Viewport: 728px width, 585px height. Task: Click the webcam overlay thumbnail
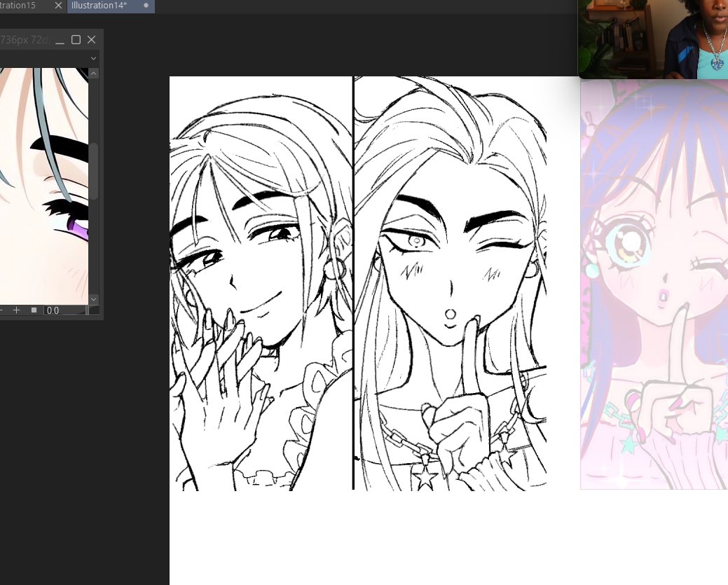tap(653, 39)
